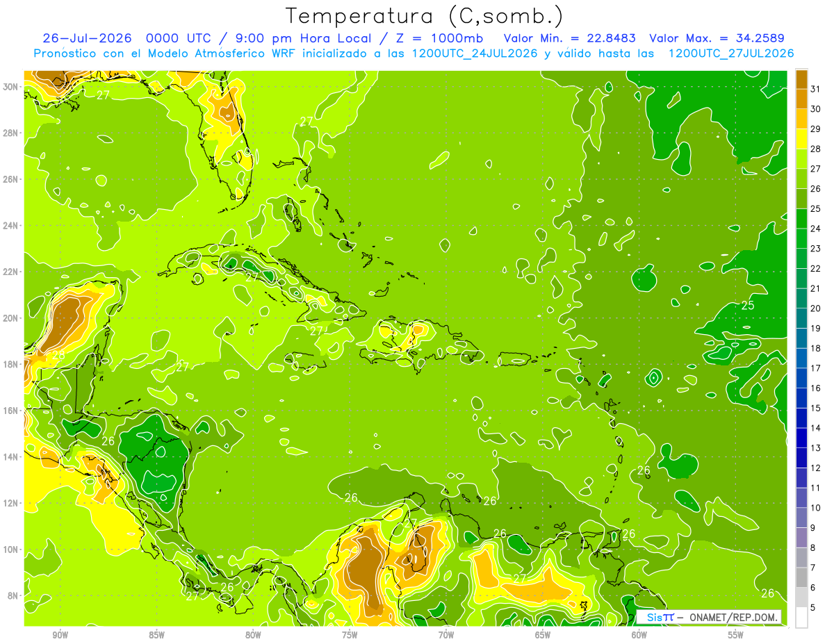Image resolution: width=834 pixels, height=644 pixels.
Task: Click the 18N latitude axis label
Action: click(11, 364)
